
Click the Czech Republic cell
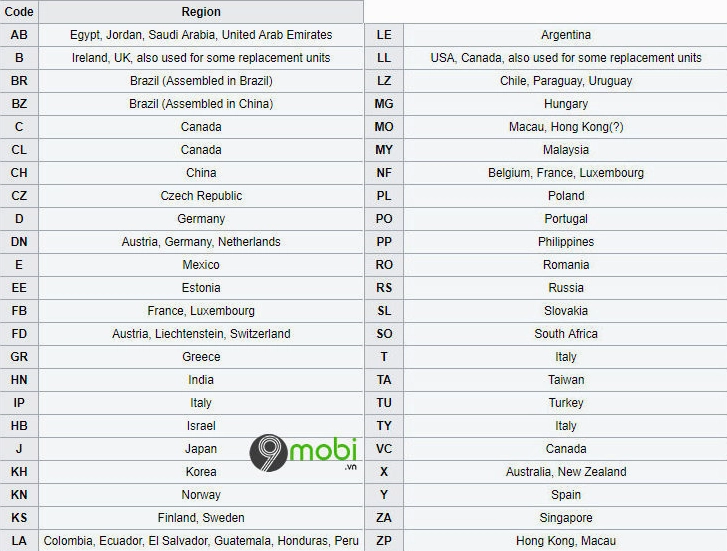(x=201, y=196)
